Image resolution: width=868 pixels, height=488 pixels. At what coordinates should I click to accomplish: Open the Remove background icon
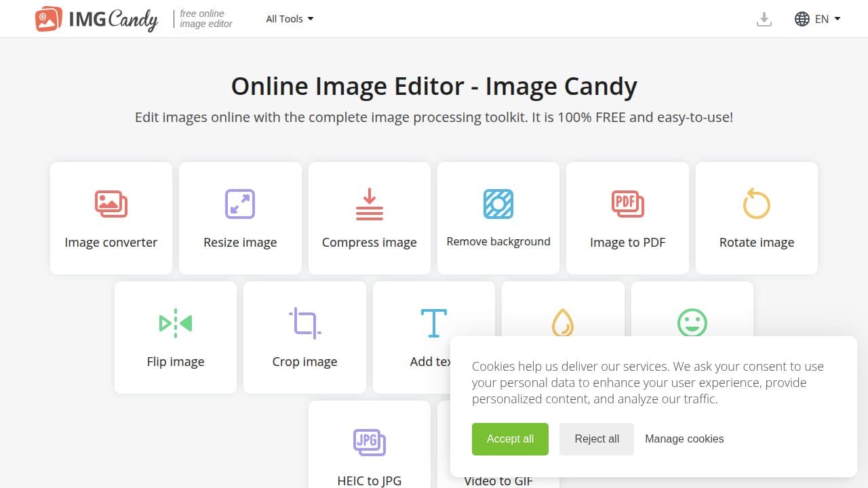coord(498,203)
